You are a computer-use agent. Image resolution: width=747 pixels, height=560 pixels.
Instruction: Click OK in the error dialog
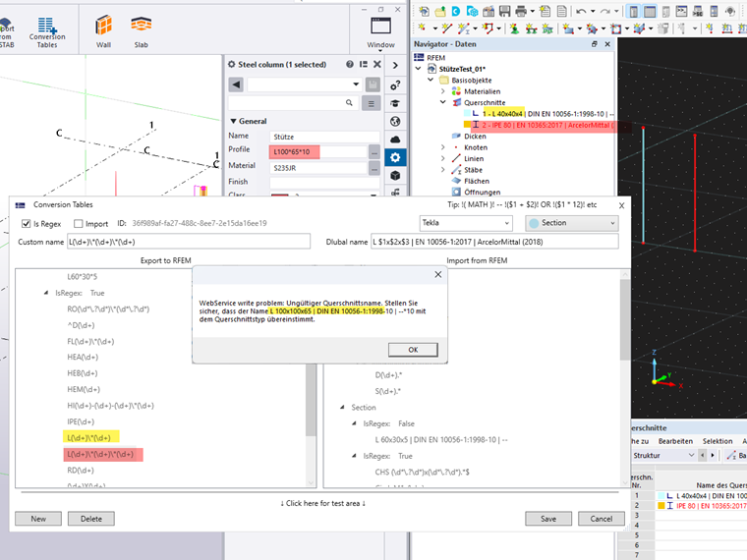tap(413, 350)
